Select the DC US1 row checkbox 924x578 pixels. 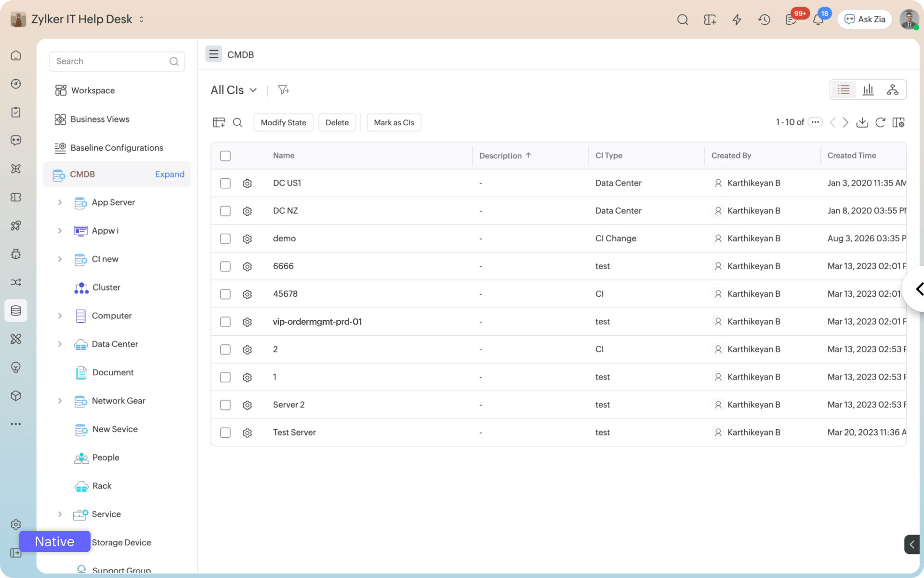(225, 184)
